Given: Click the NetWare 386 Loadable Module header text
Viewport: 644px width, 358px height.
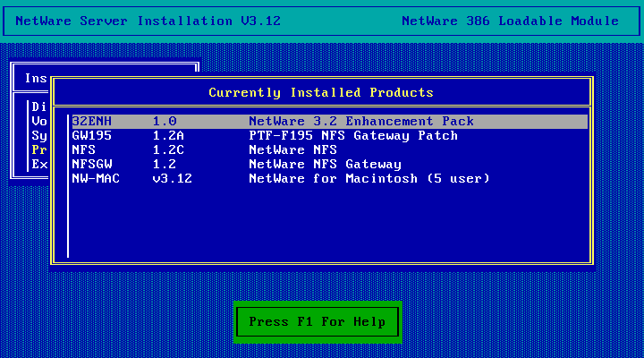Looking at the screenshot, I should click(510, 21).
